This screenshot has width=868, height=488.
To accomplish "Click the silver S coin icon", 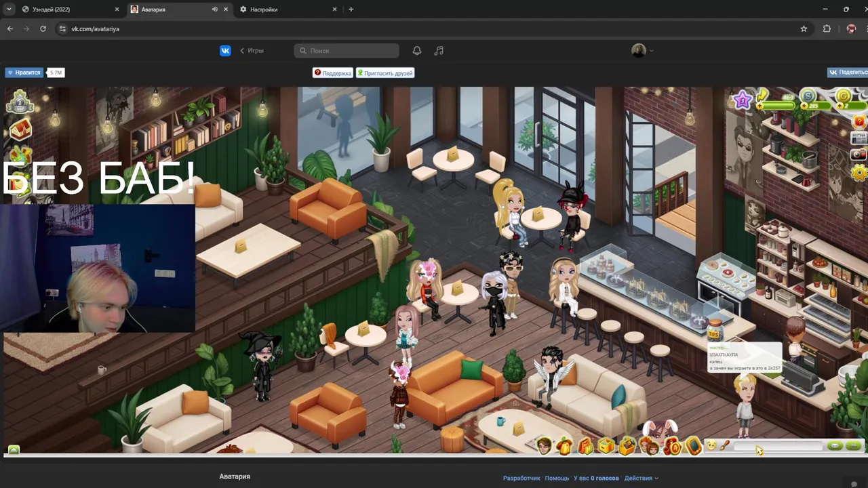I will pyautogui.click(x=808, y=96).
